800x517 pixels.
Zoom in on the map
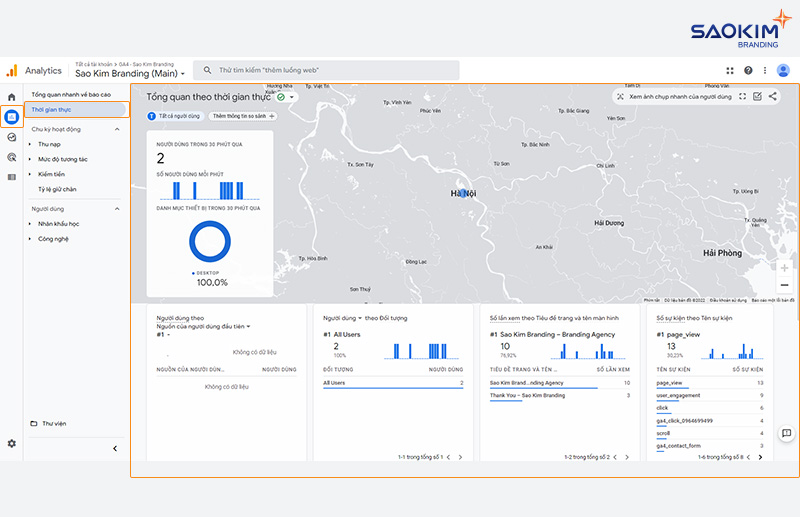[x=784, y=268]
